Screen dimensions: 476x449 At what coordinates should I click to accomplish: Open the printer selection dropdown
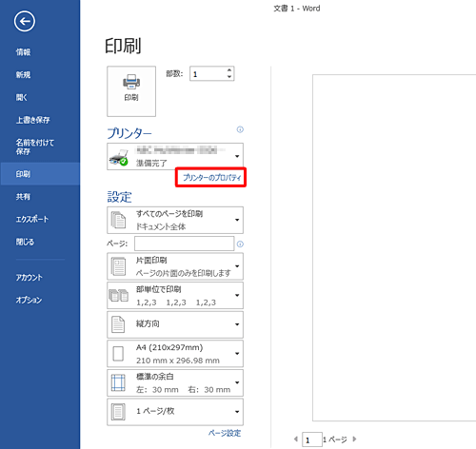[x=175, y=157]
